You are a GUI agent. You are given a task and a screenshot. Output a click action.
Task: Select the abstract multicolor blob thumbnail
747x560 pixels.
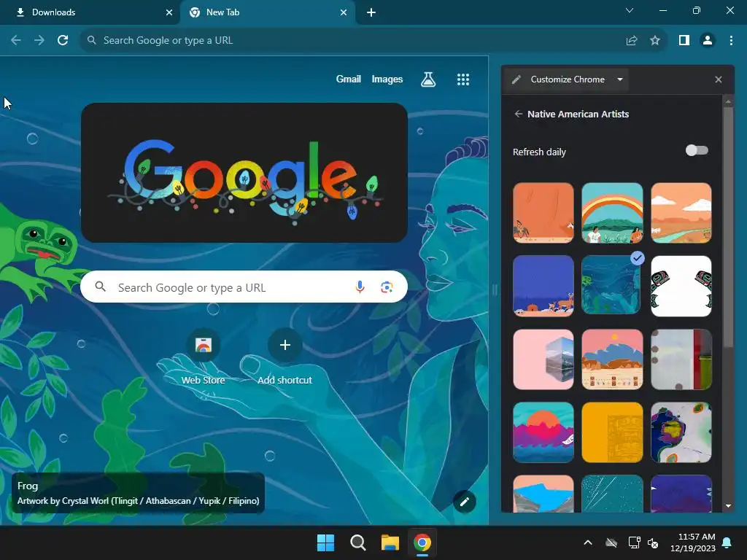(681, 432)
